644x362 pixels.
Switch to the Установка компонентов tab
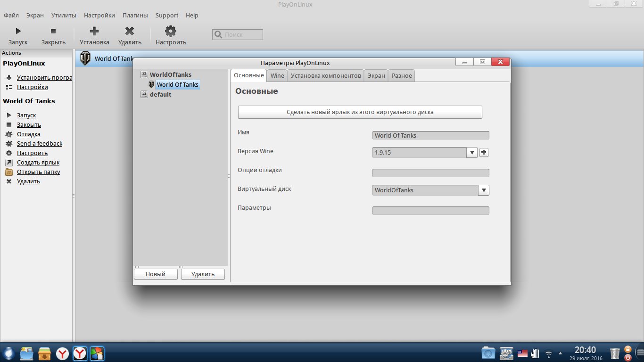pos(326,76)
